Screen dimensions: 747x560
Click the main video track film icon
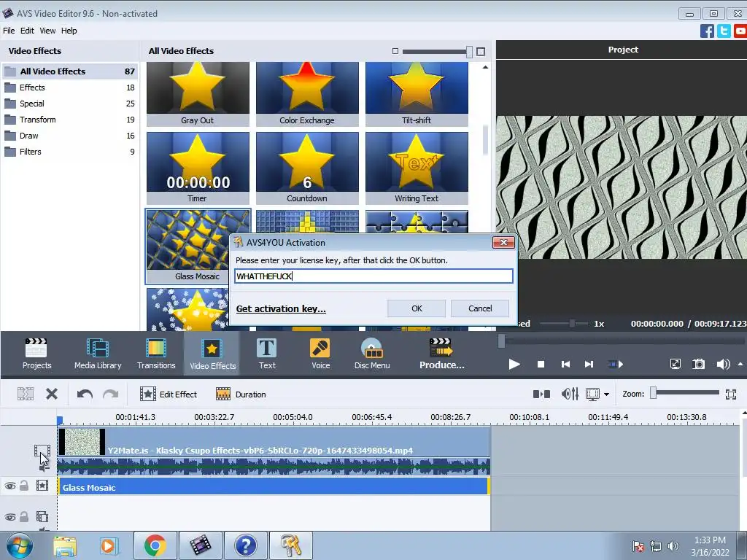[42, 451]
